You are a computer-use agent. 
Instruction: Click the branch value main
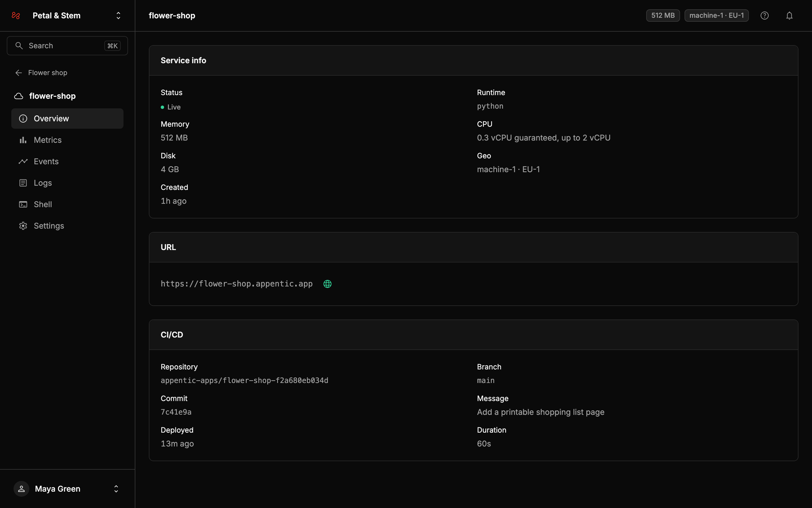pos(486,380)
